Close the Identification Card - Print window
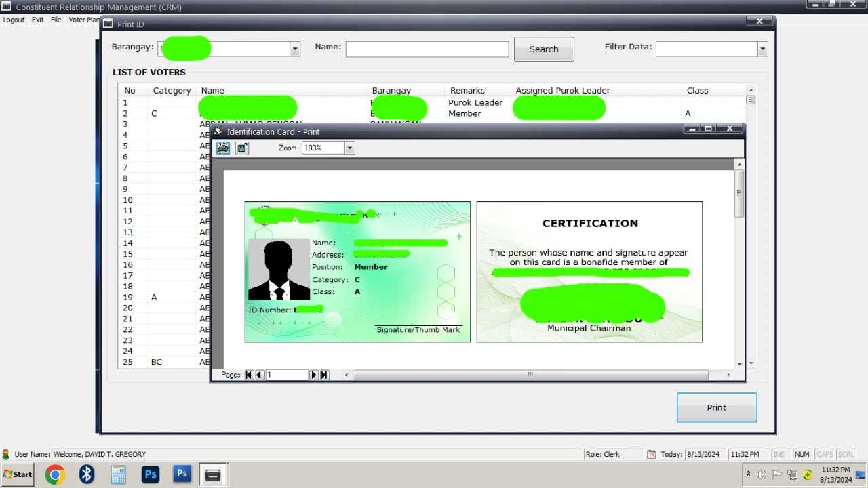The width and height of the screenshot is (868, 488). (x=730, y=129)
